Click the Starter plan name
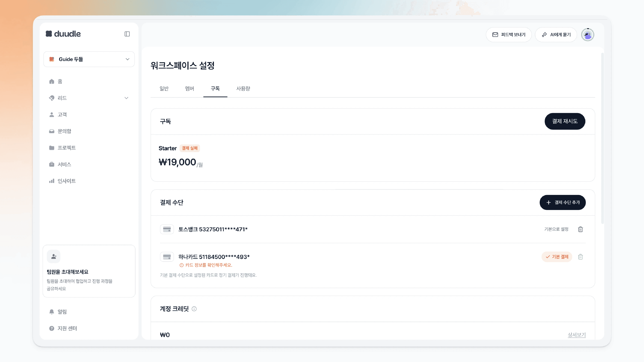The height and width of the screenshot is (362, 644). click(168, 148)
